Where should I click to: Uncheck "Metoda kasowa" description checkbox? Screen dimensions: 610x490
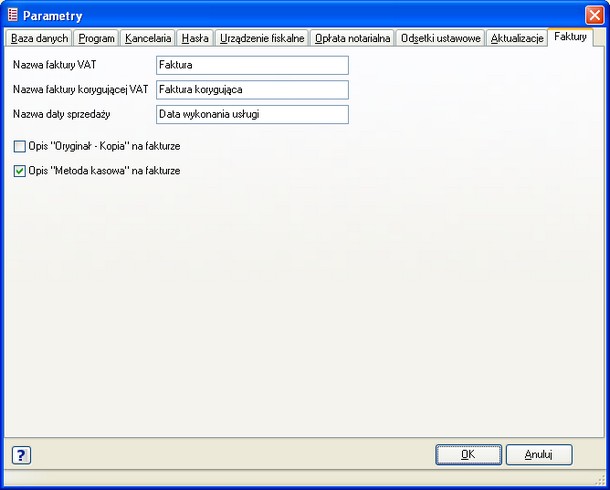pos(20,171)
